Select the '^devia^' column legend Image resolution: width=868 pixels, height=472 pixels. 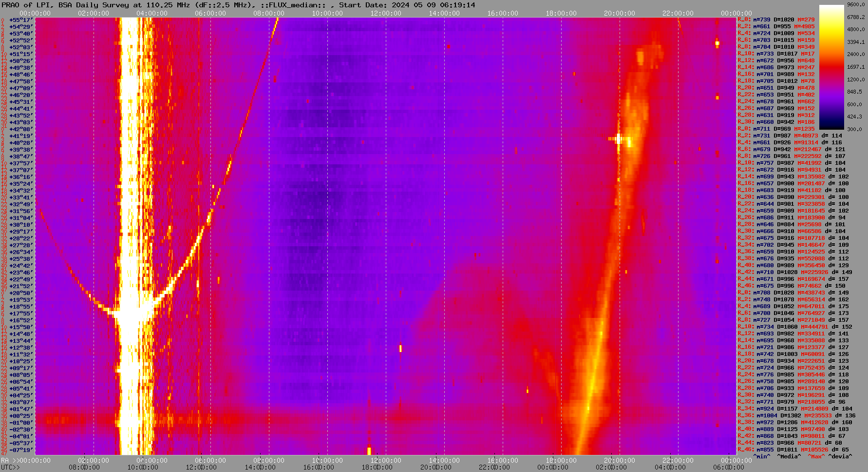point(840,456)
